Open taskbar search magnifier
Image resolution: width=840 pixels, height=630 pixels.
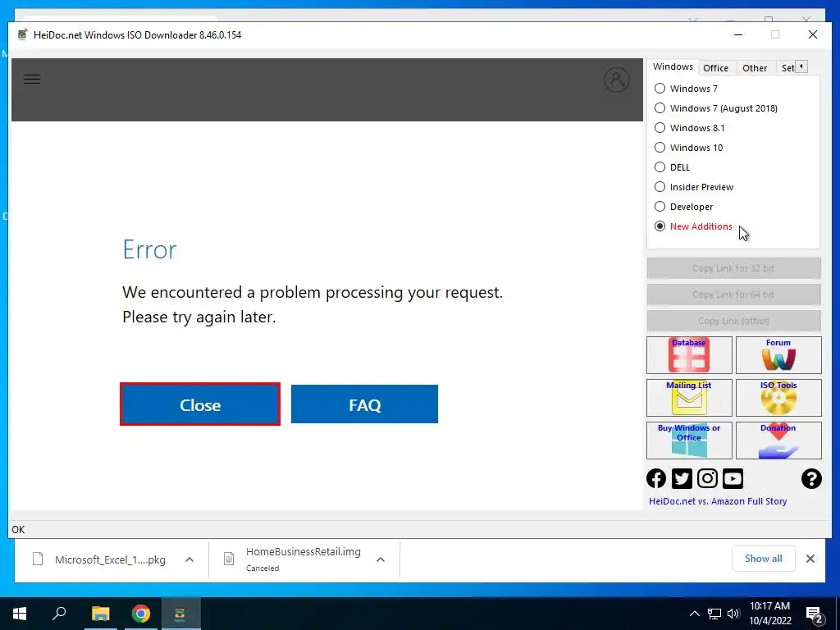pos(59,614)
